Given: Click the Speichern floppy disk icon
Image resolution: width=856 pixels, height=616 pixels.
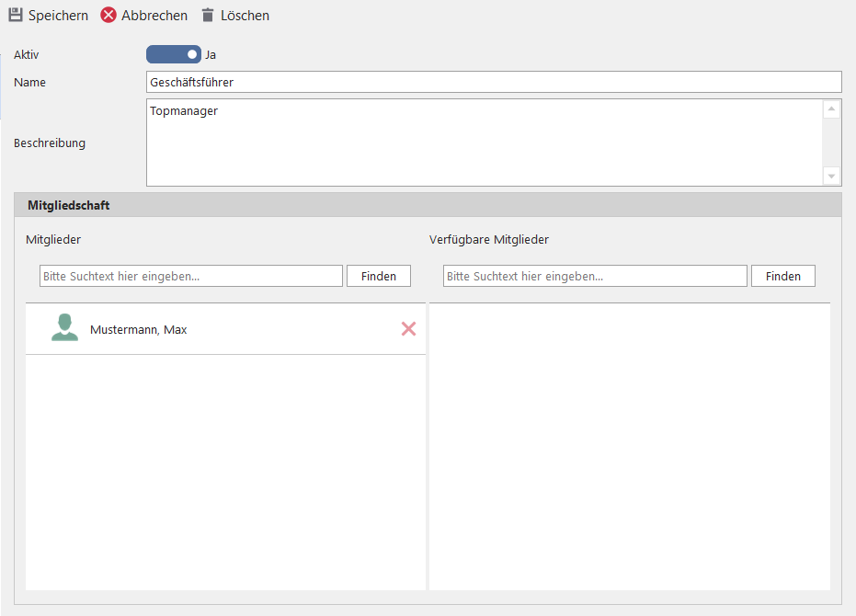Looking at the screenshot, I should pyautogui.click(x=16, y=16).
